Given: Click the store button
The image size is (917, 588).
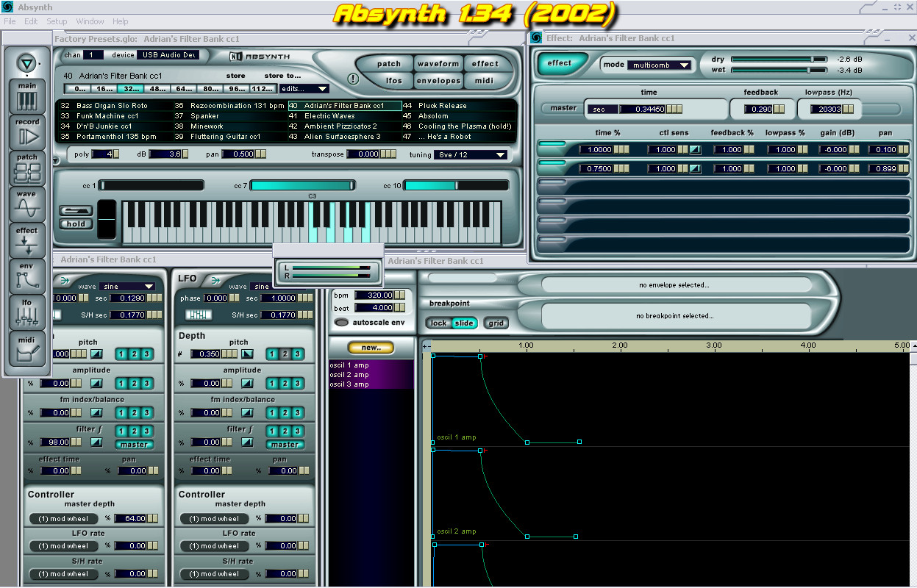Looking at the screenshot, I should click(235, 76).
